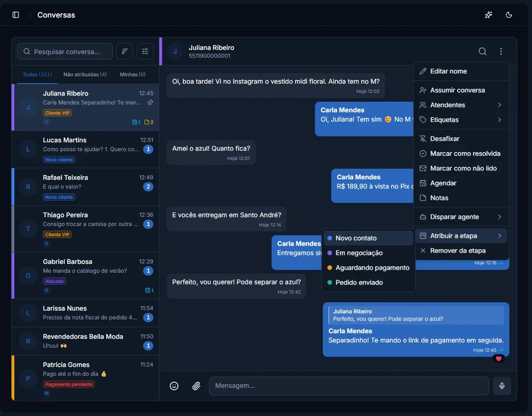The image size is (532, 416).
Task: Open Gabriel Barbosa conversation
Action: 85,276
